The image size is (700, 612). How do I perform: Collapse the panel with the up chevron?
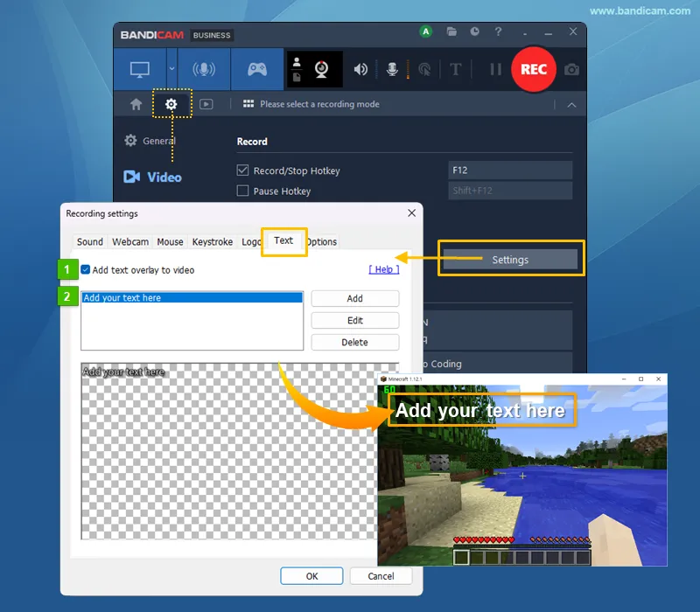(x=571, y=105)
